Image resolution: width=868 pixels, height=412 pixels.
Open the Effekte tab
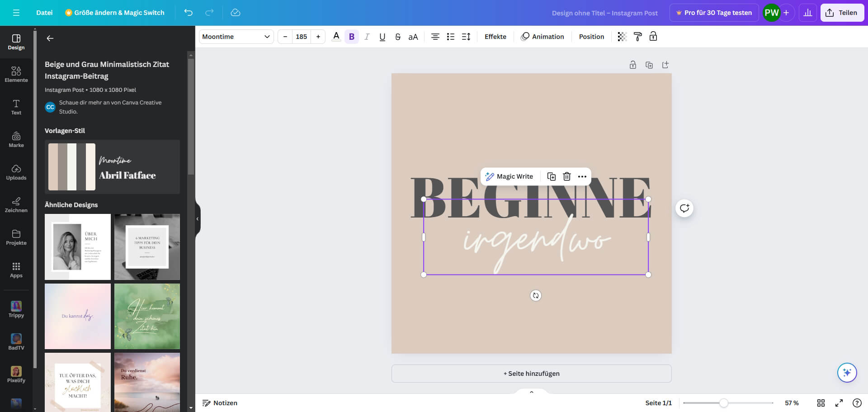(x=495, y=37)
